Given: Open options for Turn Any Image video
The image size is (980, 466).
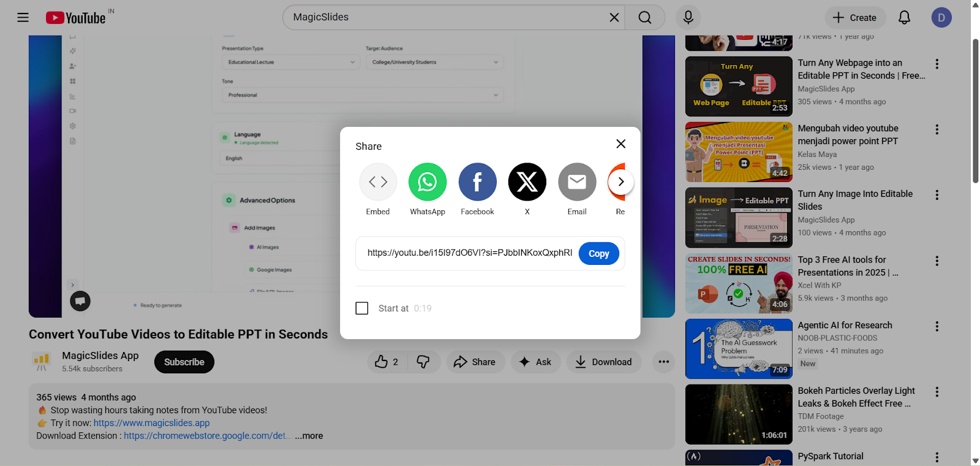Looking at the screenshot, I should coord(937,195).
